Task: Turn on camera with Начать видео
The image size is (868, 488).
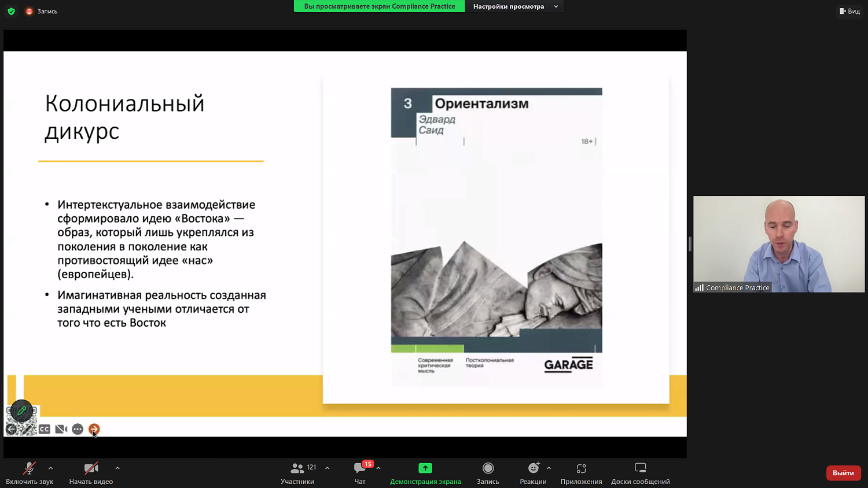Action: click(x=91, y=473)
